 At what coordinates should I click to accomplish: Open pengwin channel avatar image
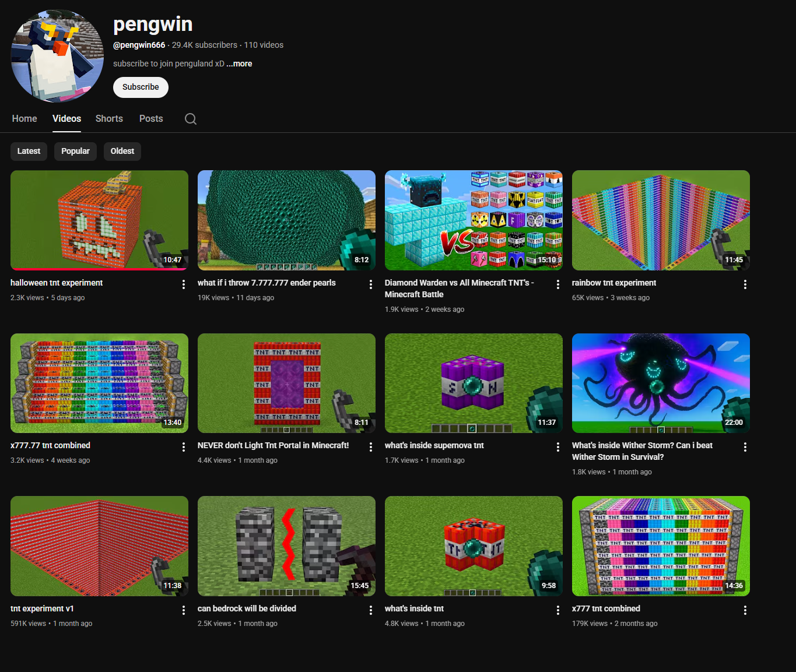pyautogui.click(x=57, y=56)
